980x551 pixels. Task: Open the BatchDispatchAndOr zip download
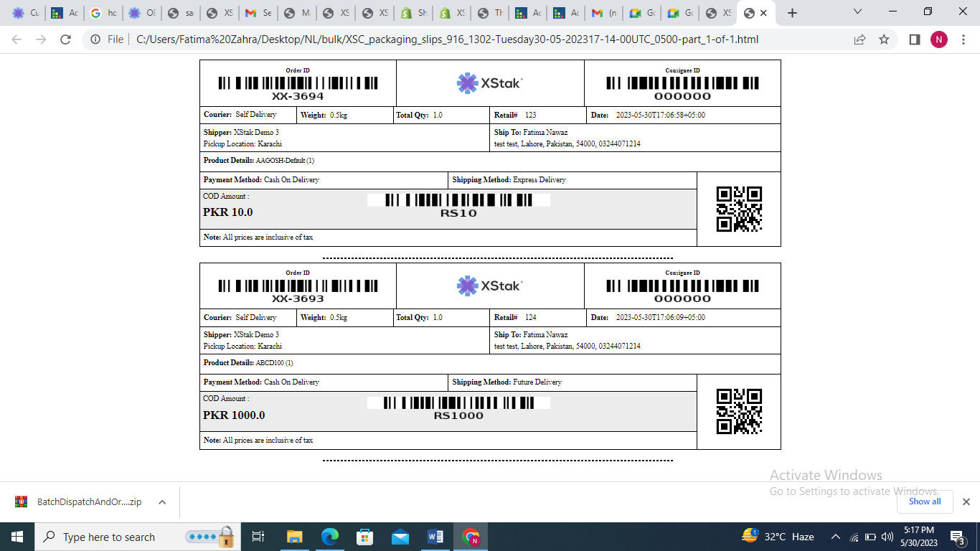click(79, 502)
